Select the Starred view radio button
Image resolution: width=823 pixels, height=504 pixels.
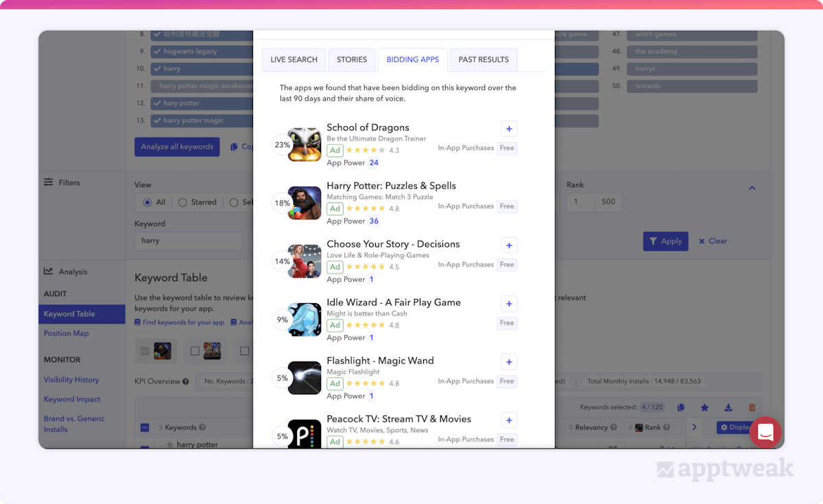(x=182, y=202)
